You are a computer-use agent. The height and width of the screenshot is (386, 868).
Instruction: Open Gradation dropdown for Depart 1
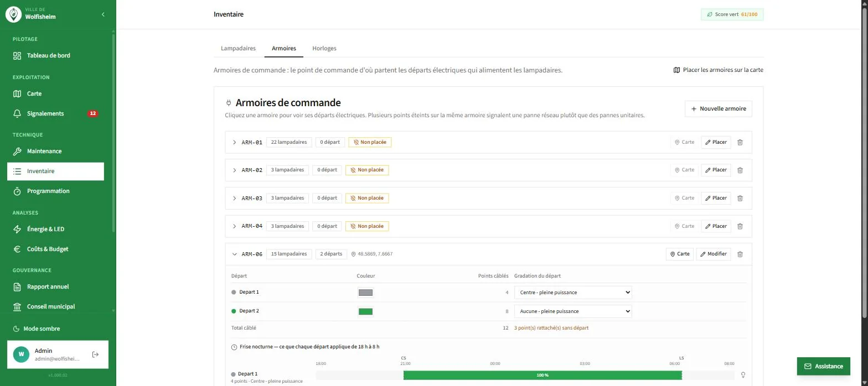(573, 293)
